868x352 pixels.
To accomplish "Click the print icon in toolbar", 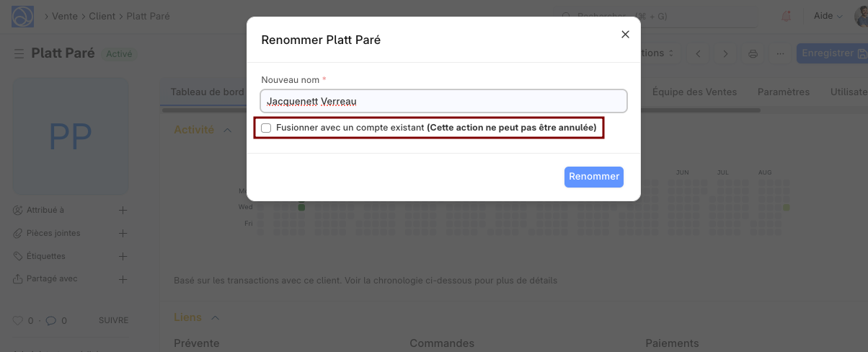I will click(753, 54).
